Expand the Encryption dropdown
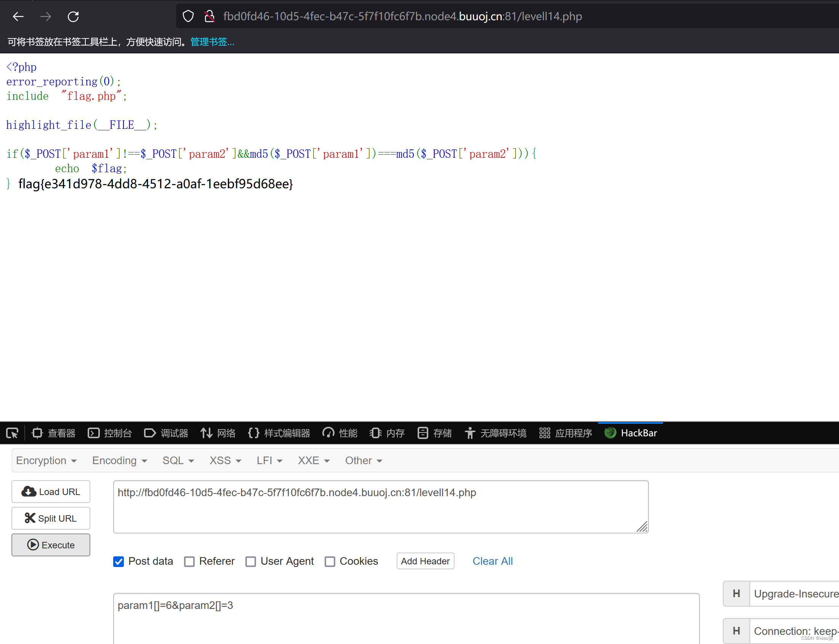The image size is (839, 644). (x=46, y=460)
